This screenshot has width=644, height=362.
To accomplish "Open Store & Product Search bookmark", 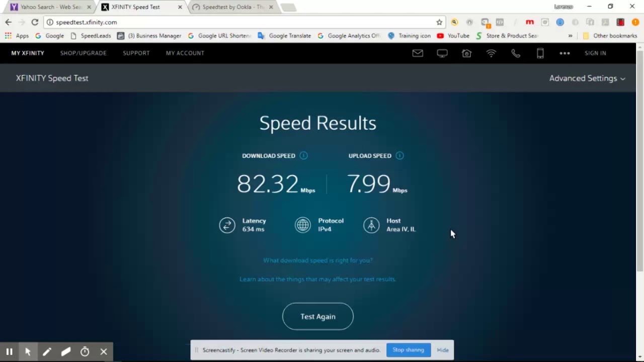I will 507,36.
